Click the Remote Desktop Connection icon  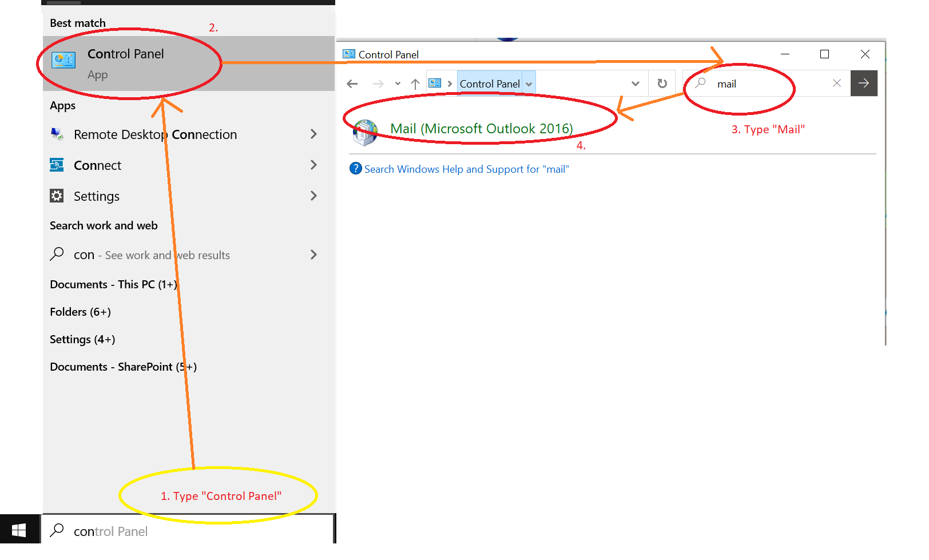point(57,134)
